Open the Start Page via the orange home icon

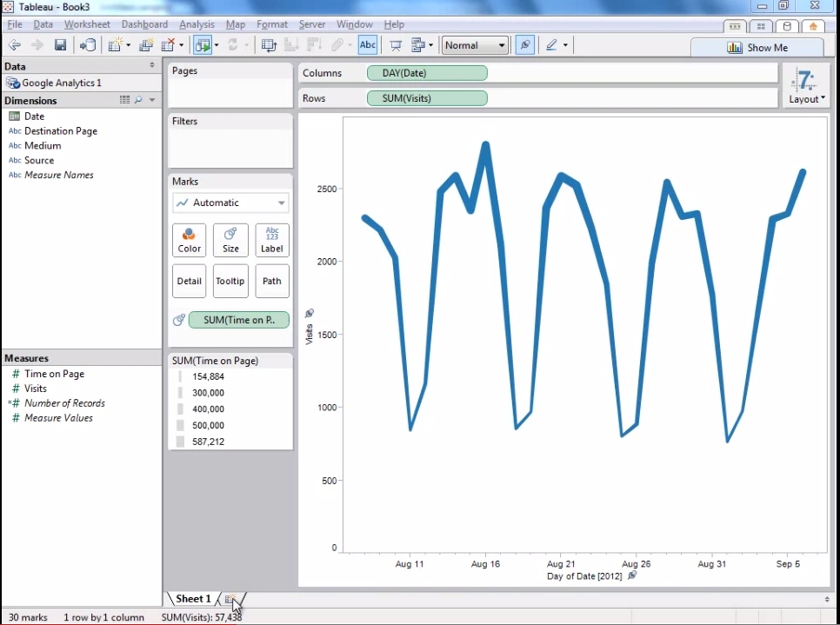pyautogui.click(x=813, y=27)
